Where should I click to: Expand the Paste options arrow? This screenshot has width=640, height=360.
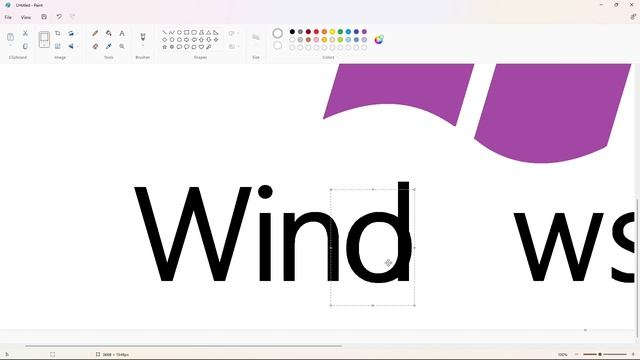tap(11, 46)
